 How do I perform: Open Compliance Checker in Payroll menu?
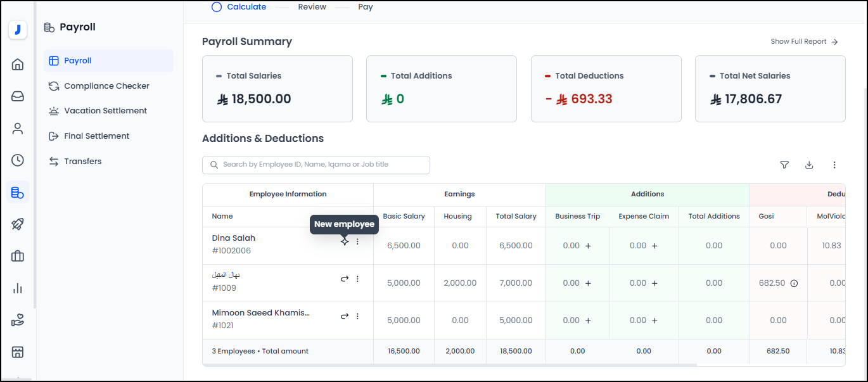106,86
